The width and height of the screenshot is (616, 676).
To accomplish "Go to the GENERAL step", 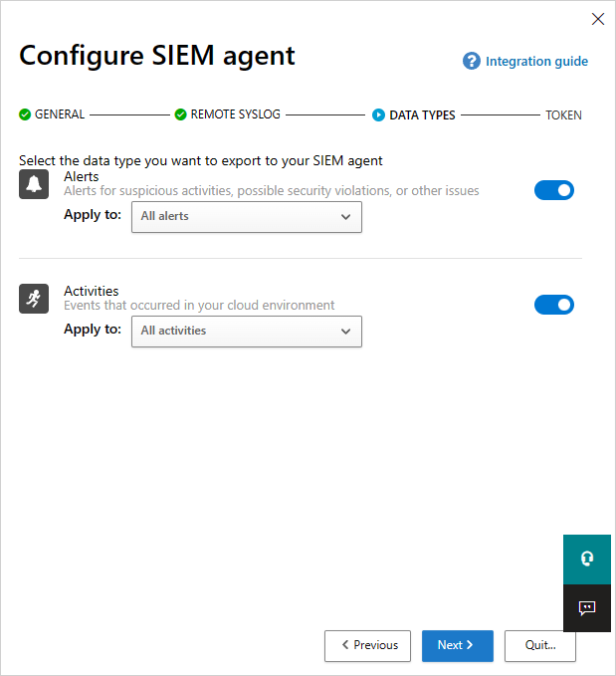I will [60, 114].
